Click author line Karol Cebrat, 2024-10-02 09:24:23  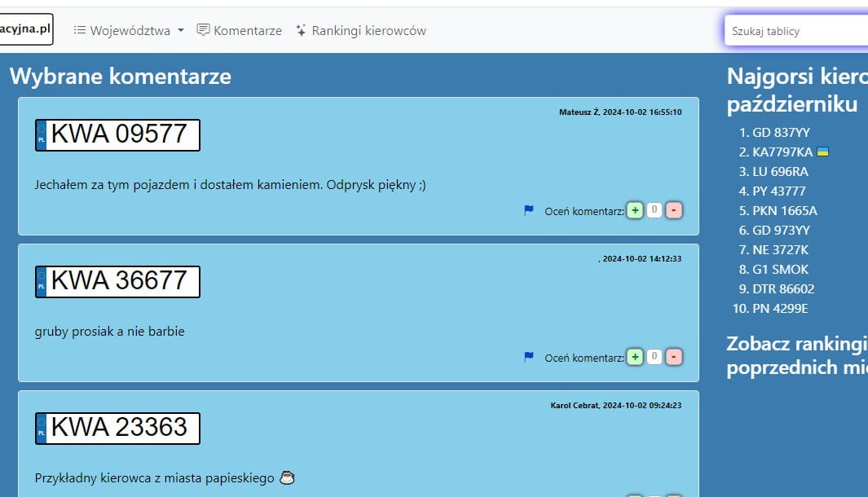(616, 405)
